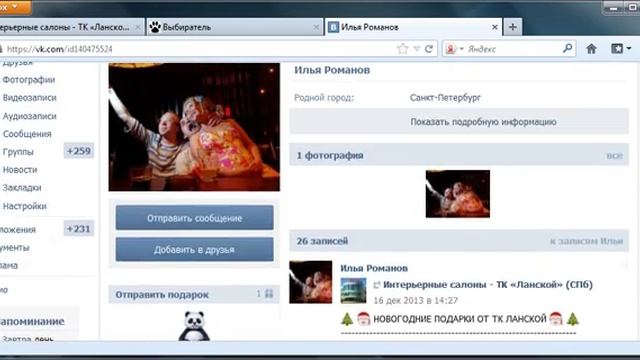The width and height of the screenshot is (640, 360).
Task: Select the profile title Илья Романов
Action: click(332, 70)
